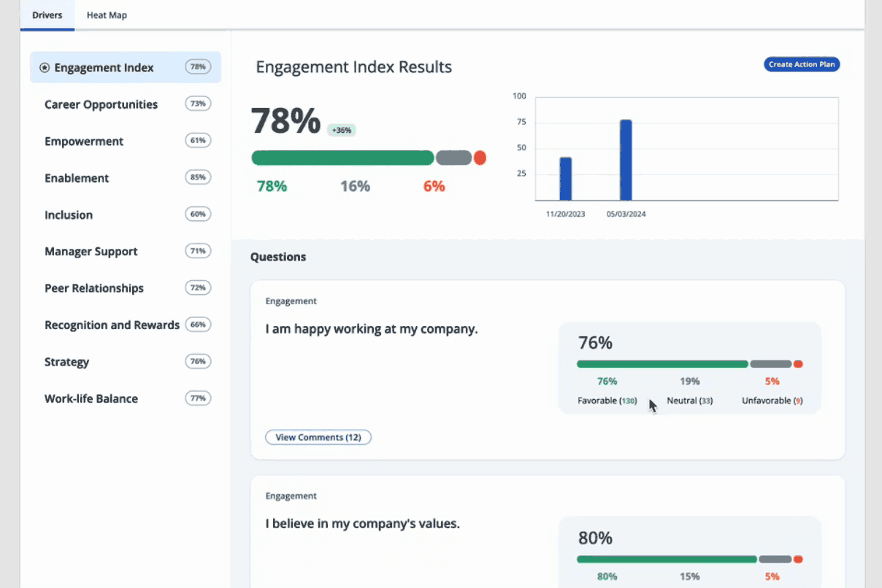Select the Manager Support driver
The height and width of the screenshot is (588, 882).
[x=126, y=252]
